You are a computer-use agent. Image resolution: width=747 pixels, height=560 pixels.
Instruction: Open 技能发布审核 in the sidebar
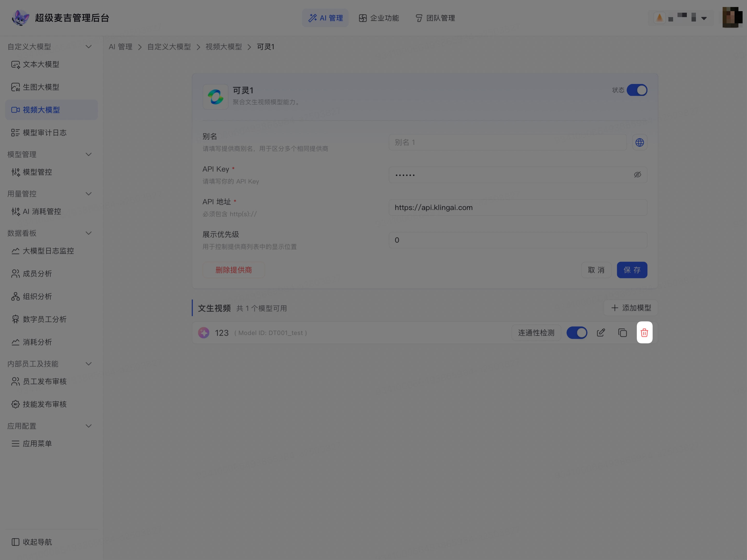51,404
